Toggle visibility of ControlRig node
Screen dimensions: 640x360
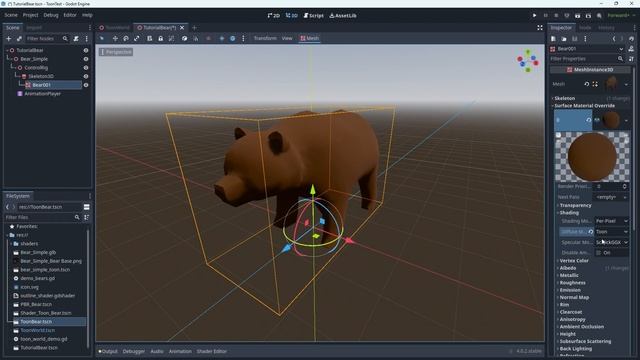point(86,68)
